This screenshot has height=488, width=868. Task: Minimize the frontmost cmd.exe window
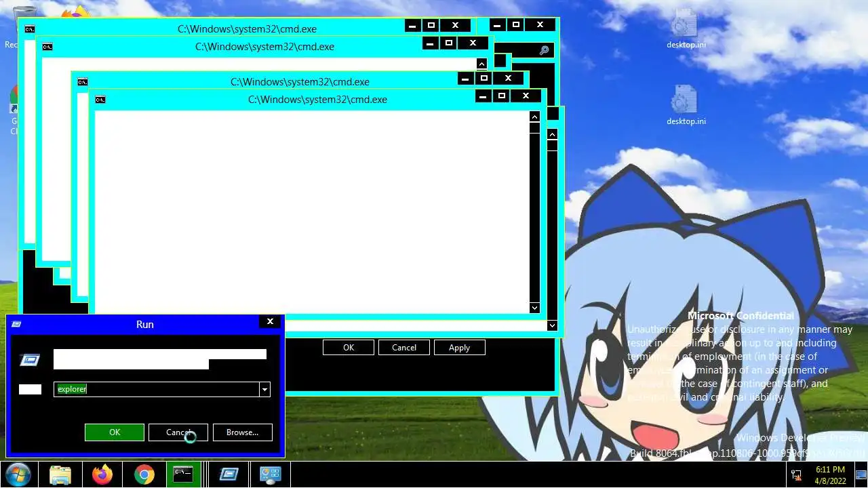coord(483,96)
